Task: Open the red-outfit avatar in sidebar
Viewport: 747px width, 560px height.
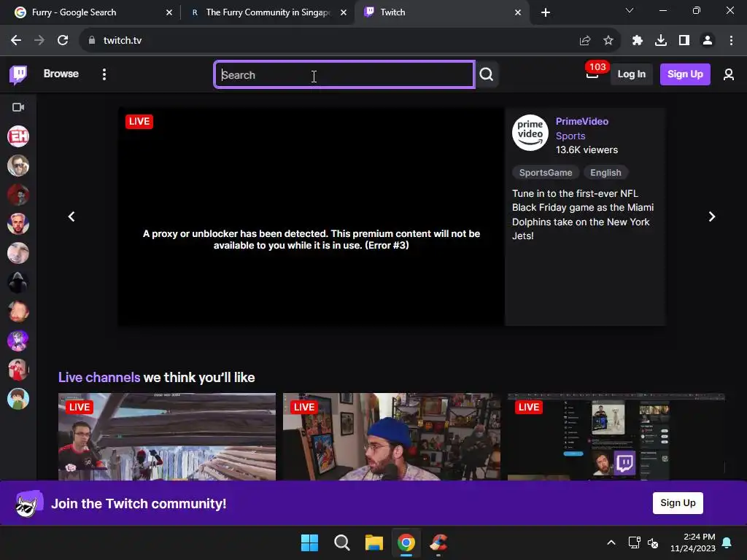Action: coord(18,370)
